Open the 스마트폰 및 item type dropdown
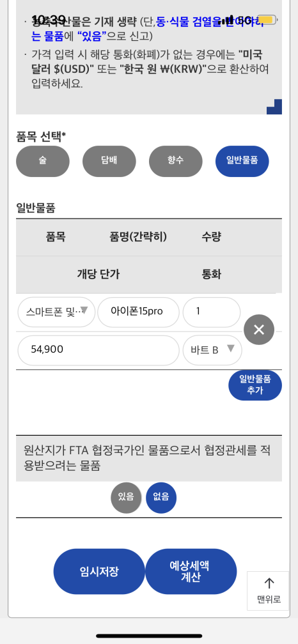Viewport: 298px width, 644px height. (x=56, y=312)
